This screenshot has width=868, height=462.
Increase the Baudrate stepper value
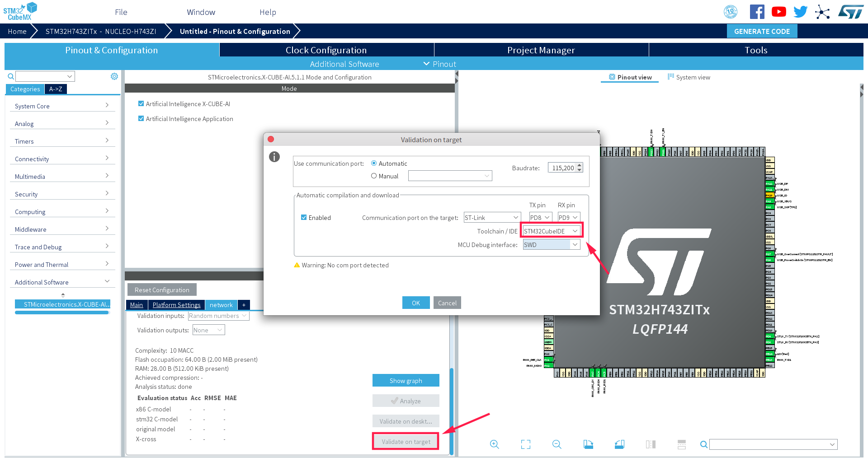[x=580, y=165]
